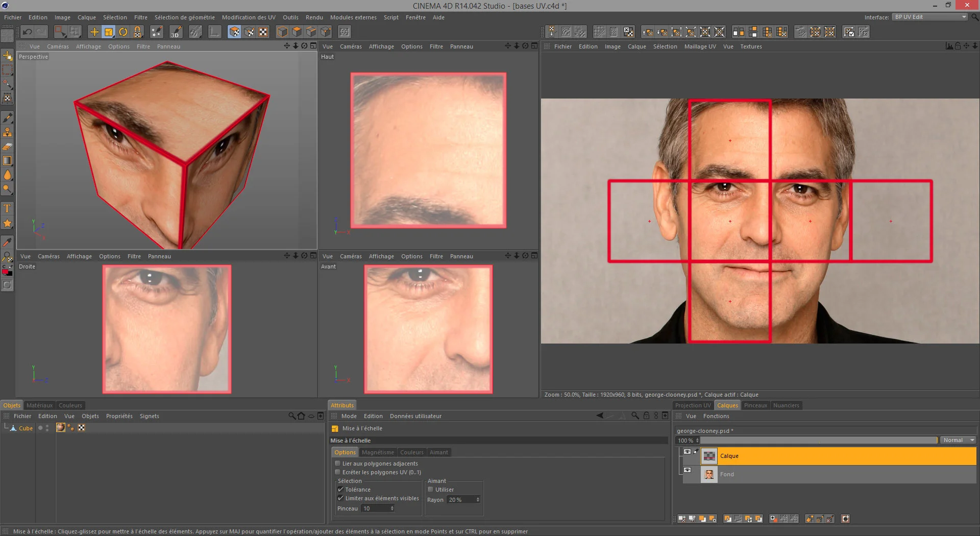The height and width of the screenshot is (536, 980).
Task: Activate the UV polygon edit mode icon
Action: [x=234, y=32]
